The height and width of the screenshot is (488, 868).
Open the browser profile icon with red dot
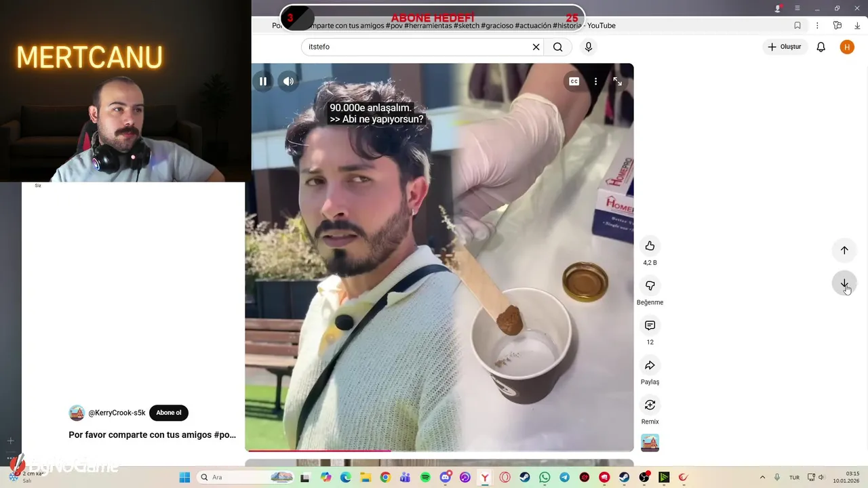point(778,8)
